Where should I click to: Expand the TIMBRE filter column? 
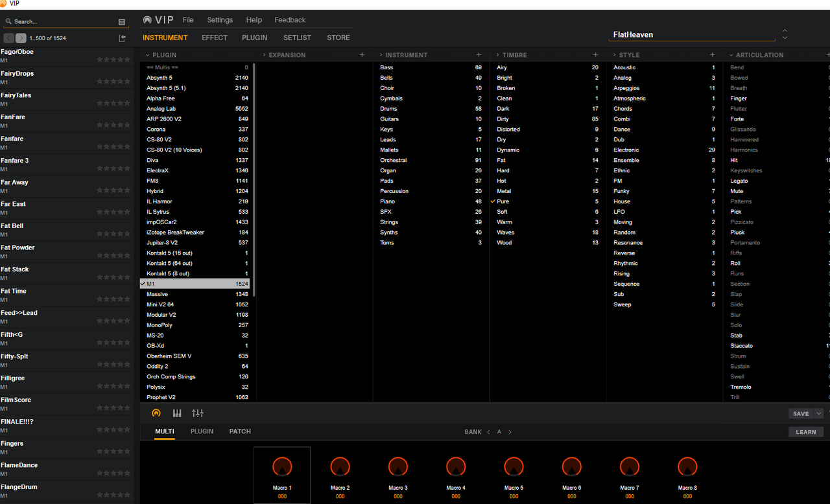coord(498,55)
